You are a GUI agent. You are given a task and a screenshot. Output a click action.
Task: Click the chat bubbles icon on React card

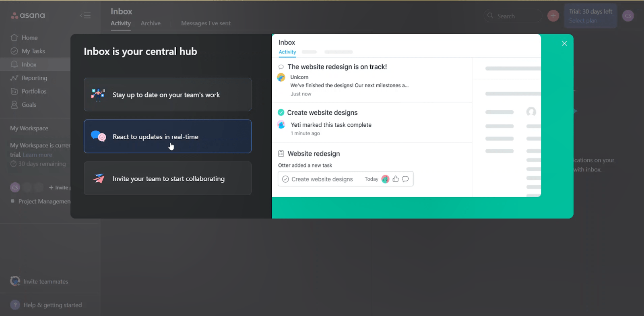(98, 136)
